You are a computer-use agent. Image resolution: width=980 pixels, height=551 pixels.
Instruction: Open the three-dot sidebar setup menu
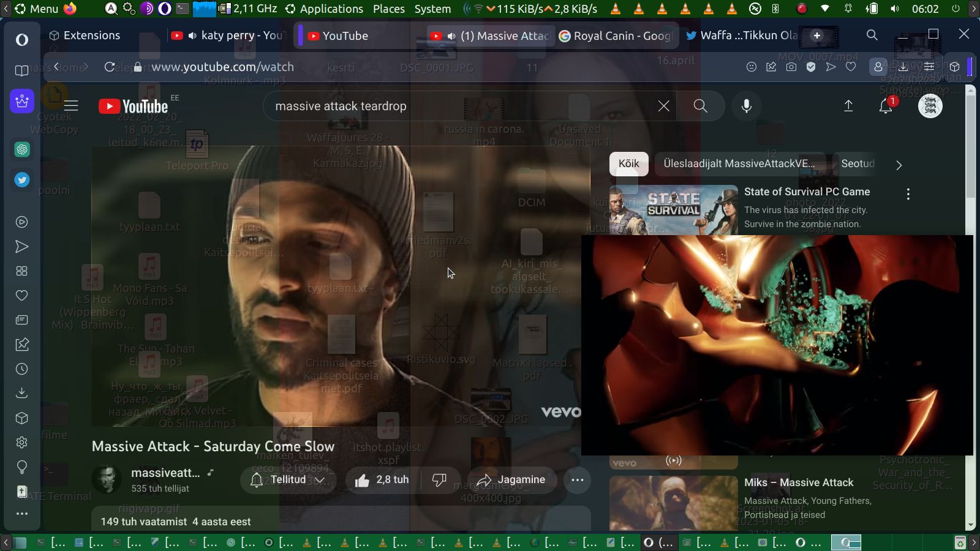pyautogui.click(x=22, y=514)
